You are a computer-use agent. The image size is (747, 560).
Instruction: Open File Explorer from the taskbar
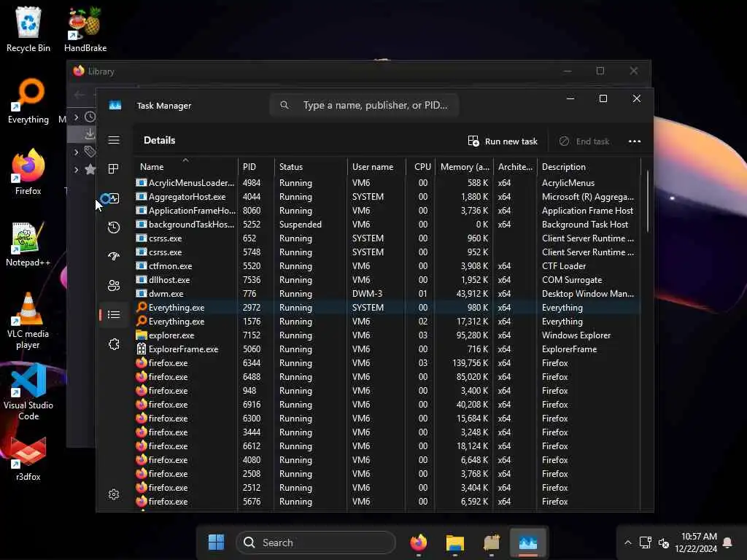[455, 542]
